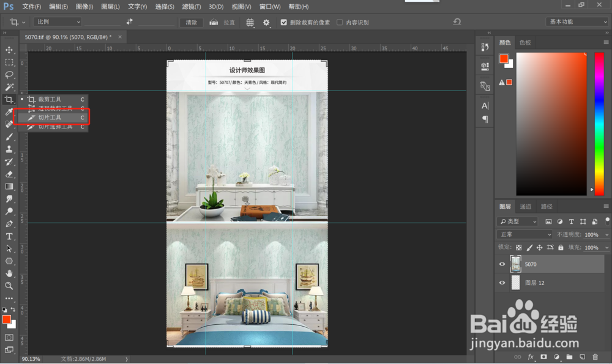
Task: Click zoom percentage field 90.13%
Action: (x=31, y=359)
